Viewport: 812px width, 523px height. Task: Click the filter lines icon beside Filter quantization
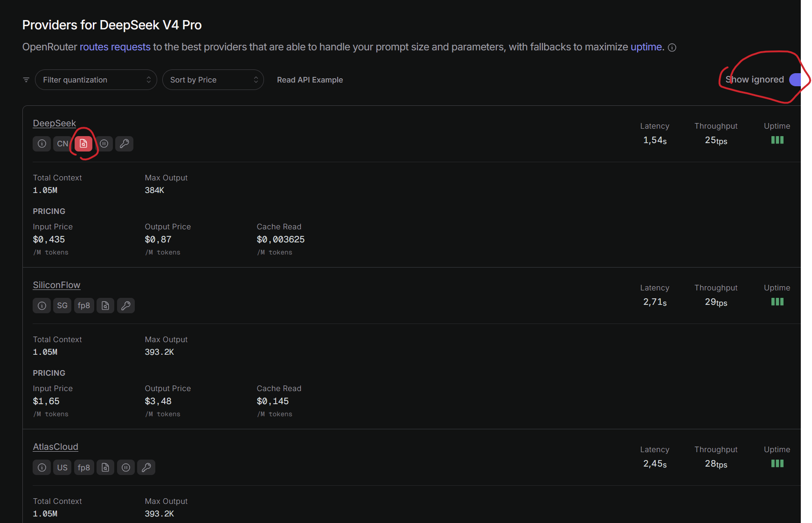coord(26,80)
